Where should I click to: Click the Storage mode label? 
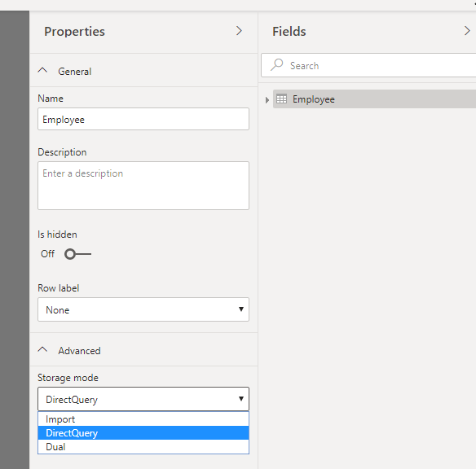(68, 378)
